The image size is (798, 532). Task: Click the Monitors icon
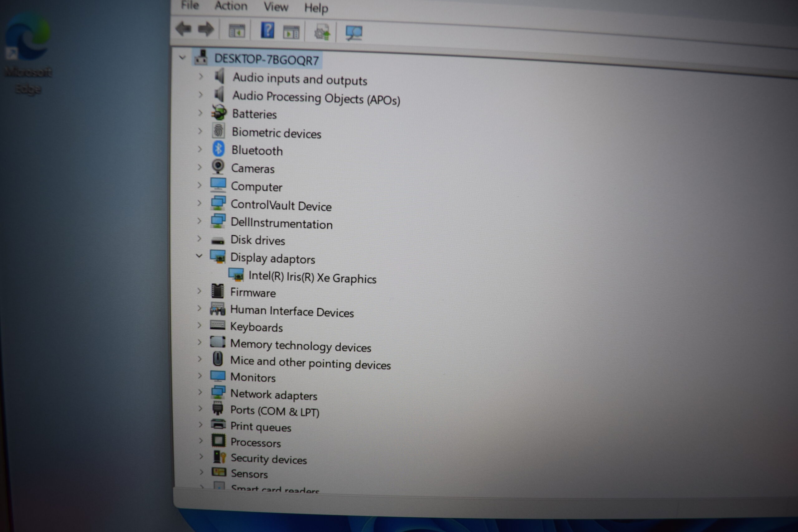tap(218, 376)
